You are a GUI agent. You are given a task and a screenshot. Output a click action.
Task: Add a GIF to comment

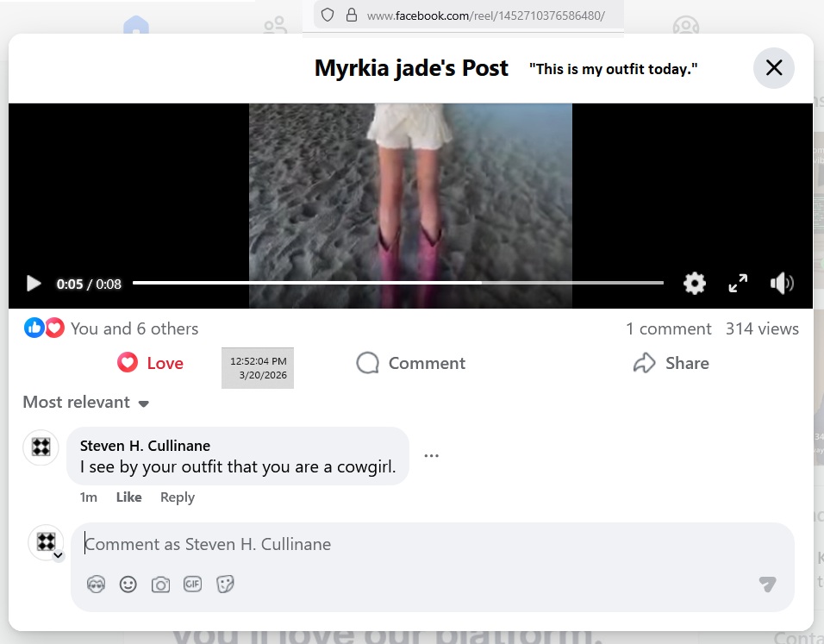192,585
